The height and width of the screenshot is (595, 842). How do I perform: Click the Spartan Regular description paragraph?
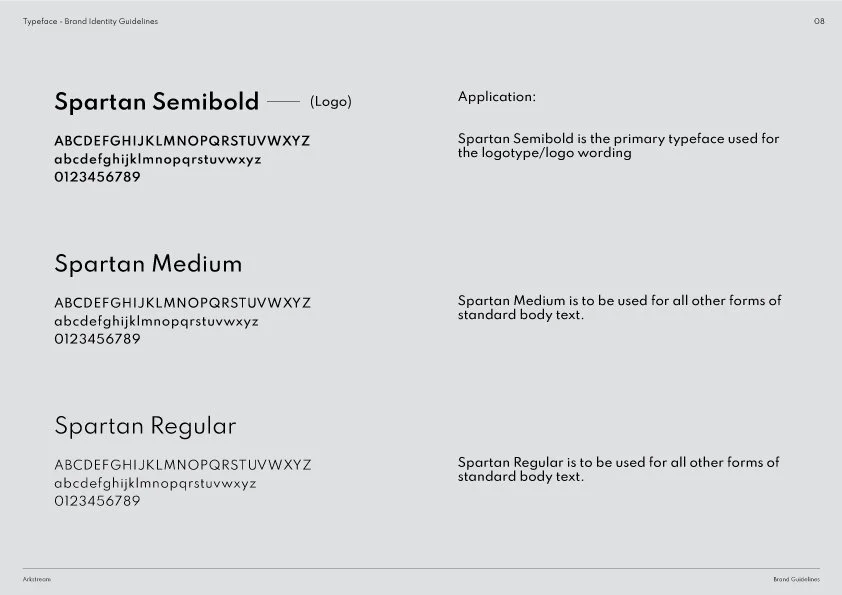618,469
